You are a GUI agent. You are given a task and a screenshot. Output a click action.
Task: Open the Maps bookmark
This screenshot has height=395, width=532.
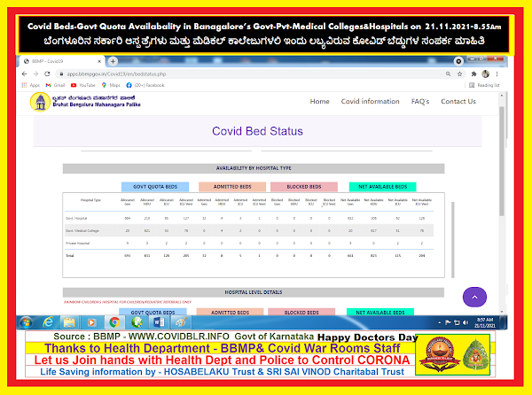(111, 85)
